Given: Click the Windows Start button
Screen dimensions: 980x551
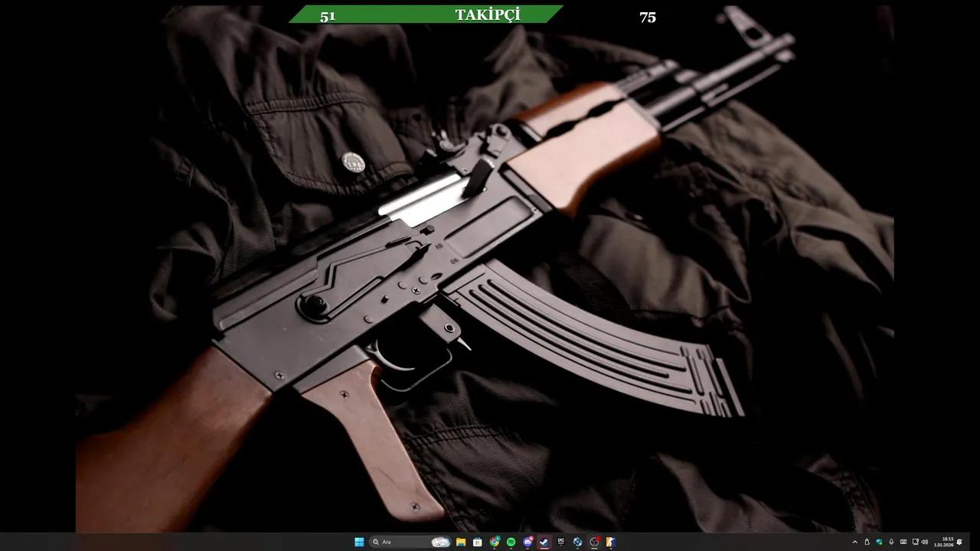Looking at the screenshot, I should click(358, 542).
